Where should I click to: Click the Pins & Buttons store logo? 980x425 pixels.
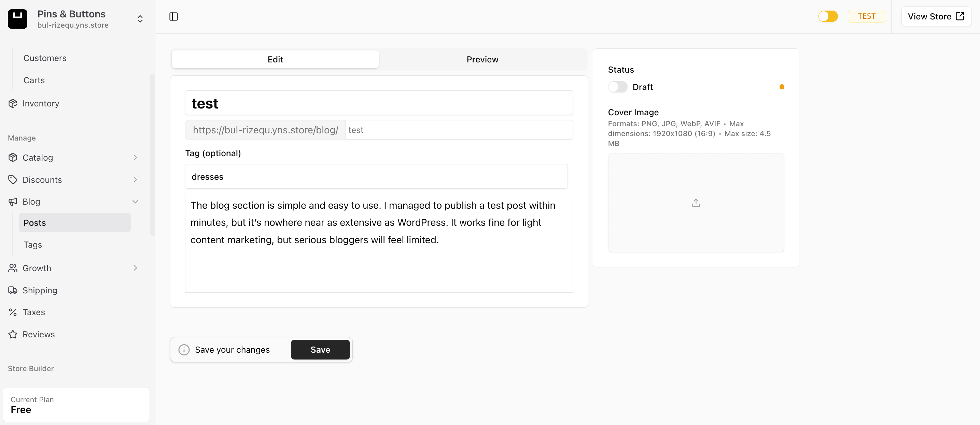point(17,19)
